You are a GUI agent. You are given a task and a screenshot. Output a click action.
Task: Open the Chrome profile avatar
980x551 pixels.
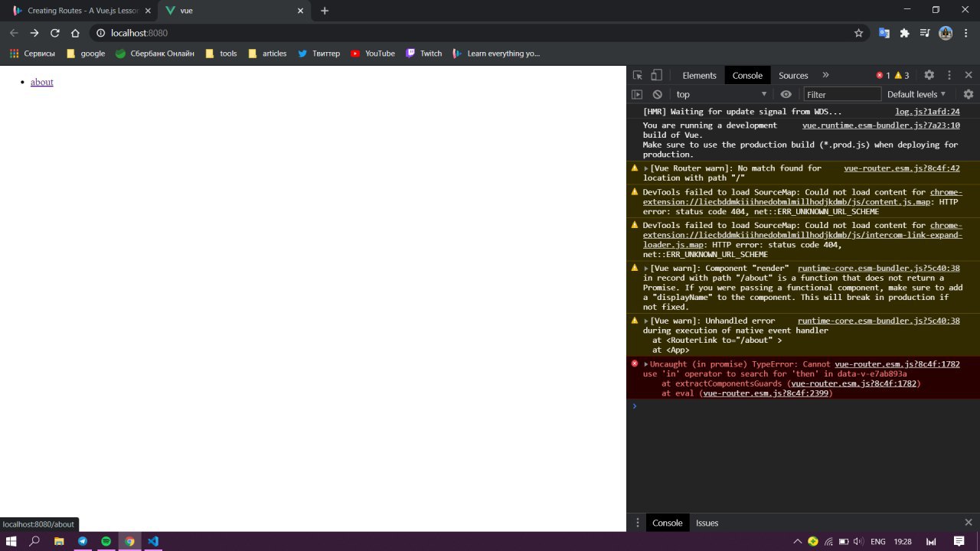(946, 33)
